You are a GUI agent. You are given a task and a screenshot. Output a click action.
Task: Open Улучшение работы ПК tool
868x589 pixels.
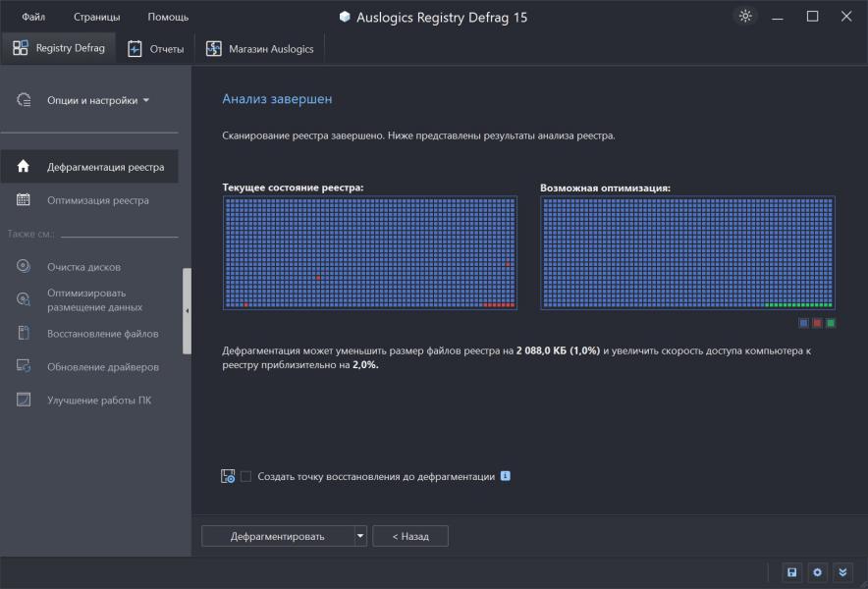coord(98,401)
